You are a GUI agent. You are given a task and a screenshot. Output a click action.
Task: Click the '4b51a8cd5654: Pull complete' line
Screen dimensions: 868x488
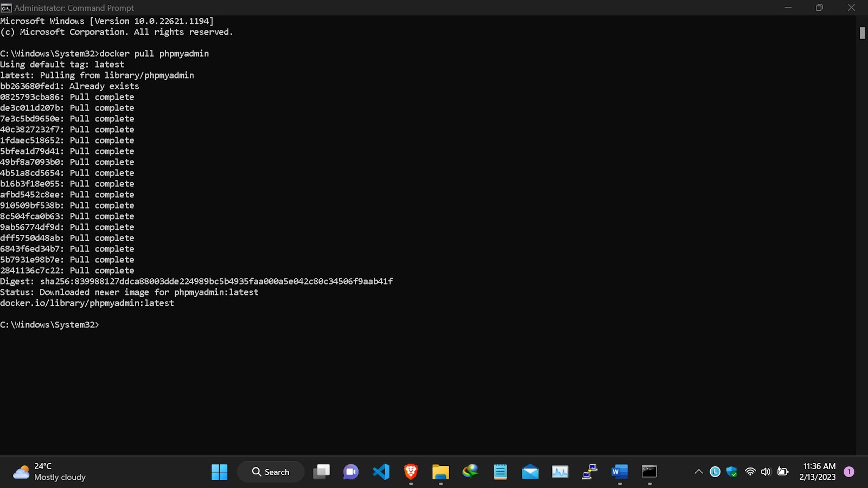[x=67, y=173]
